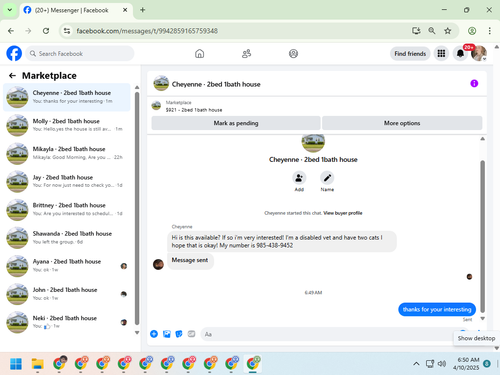500x375 pixels.
Task: Select the facebook.com address bar URL
Action: coord(147,31)
